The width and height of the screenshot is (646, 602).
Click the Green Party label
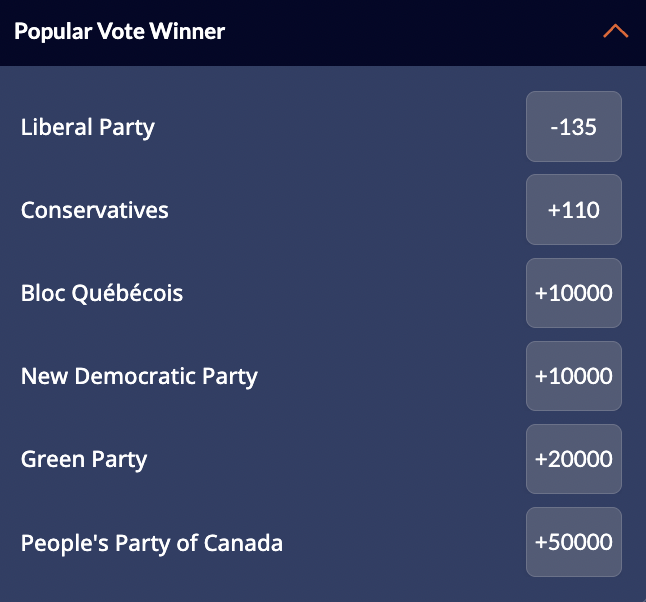tap(84, 459)
